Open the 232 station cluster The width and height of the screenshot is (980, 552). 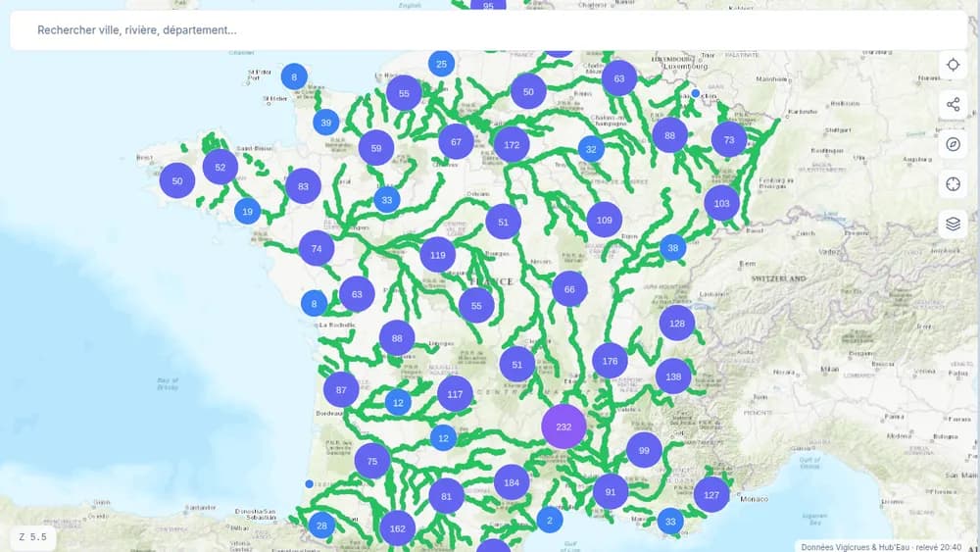[563, 427]
